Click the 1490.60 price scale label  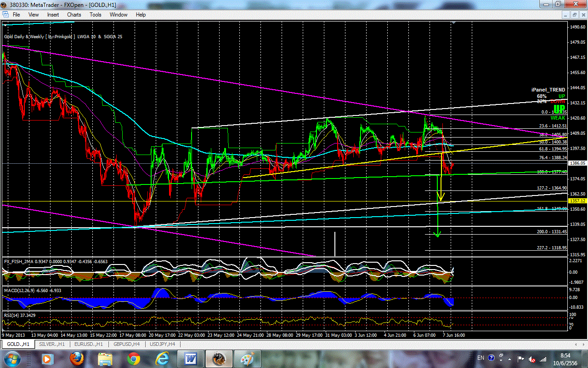tap(577, 27)
